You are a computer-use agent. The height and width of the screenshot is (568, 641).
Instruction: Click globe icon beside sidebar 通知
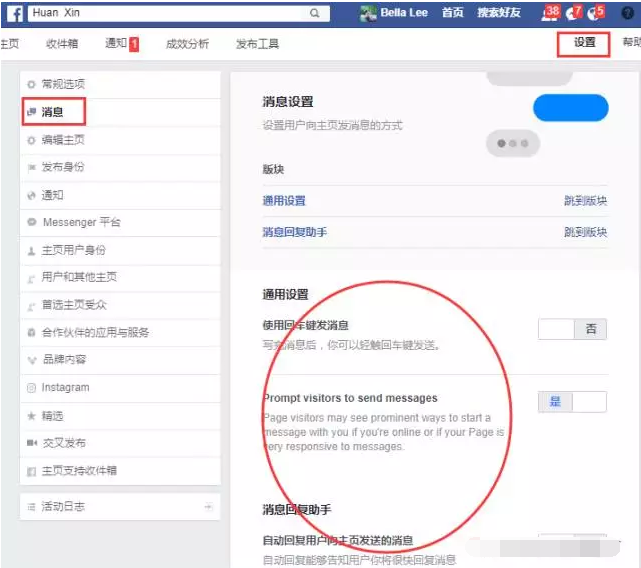(31, 195)
